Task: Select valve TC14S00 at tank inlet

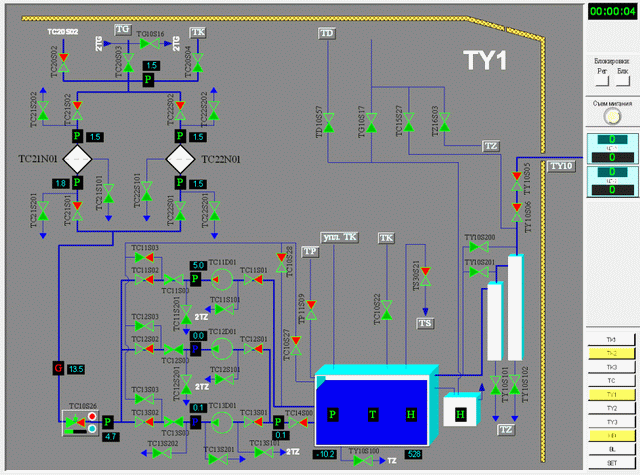Action: coord(298,423)
